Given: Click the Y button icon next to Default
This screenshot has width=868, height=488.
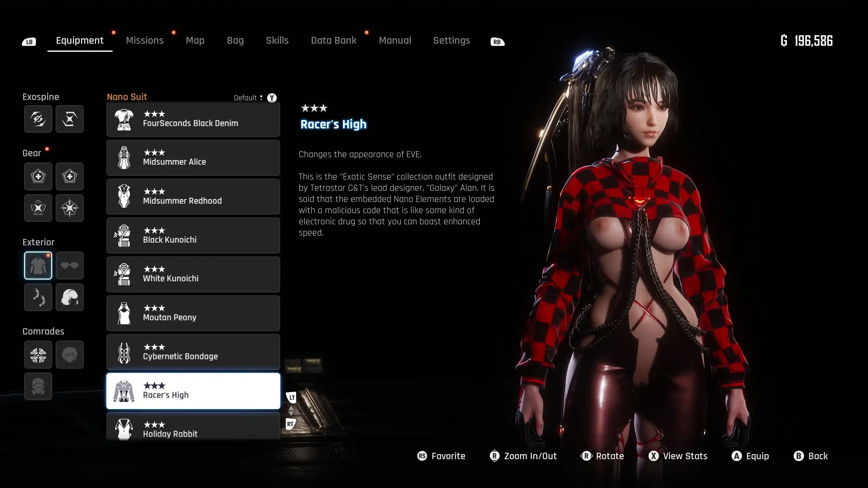Looking at the screenshot, I should pyautogui.click(x=272, y=98).
